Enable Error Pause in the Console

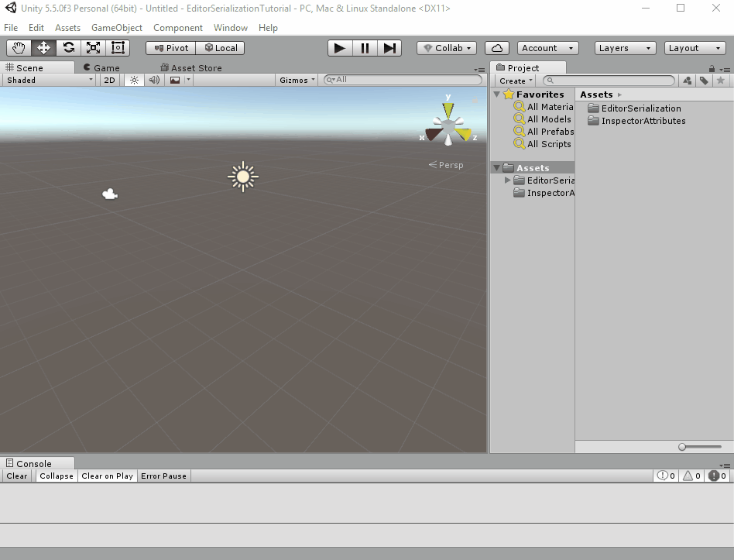click(163, 476)
